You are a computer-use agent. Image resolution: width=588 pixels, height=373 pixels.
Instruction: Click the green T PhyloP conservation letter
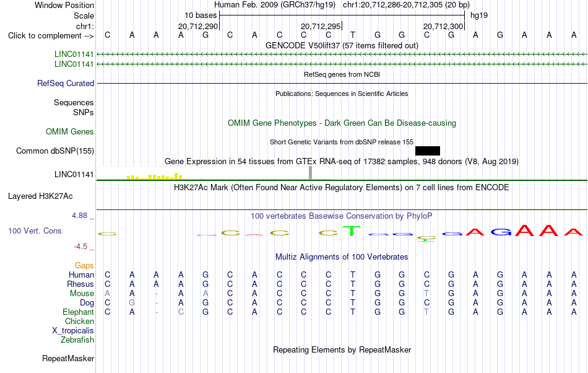tap(352, 230)
